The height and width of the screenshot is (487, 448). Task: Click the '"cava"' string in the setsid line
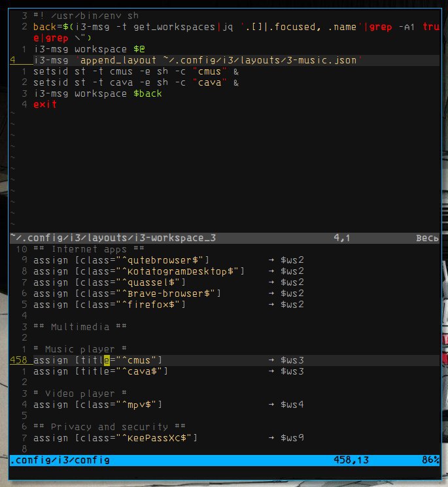(209, 82)
